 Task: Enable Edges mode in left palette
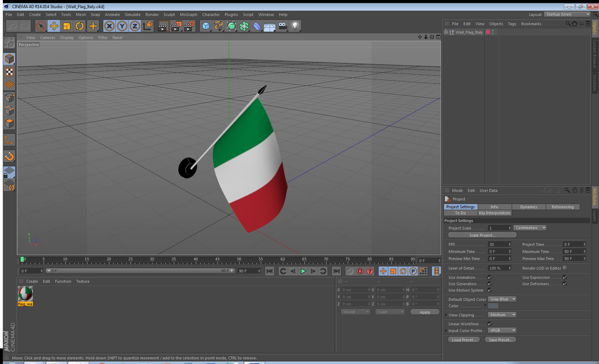(9, 110)
